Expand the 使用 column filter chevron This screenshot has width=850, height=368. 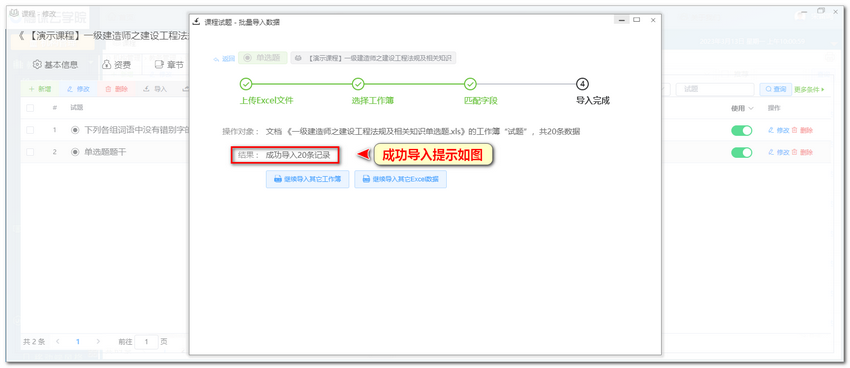pos(751,108)
